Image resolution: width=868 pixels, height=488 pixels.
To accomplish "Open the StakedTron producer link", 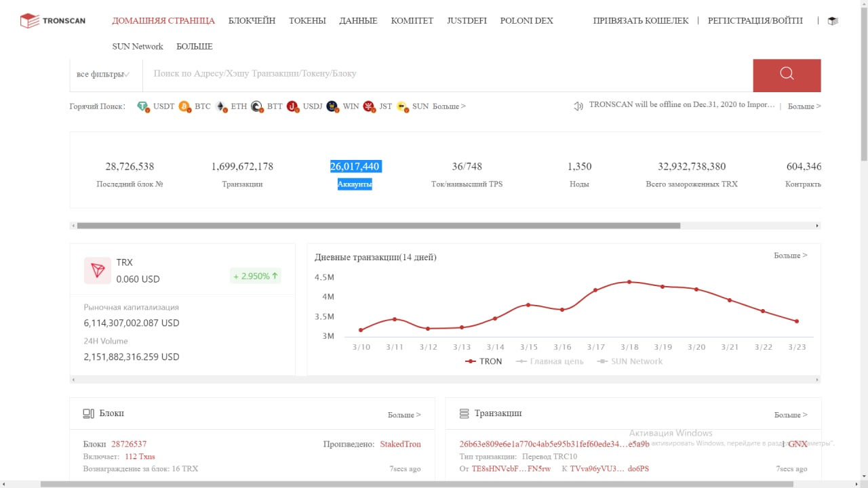I will tap(400, 444).
